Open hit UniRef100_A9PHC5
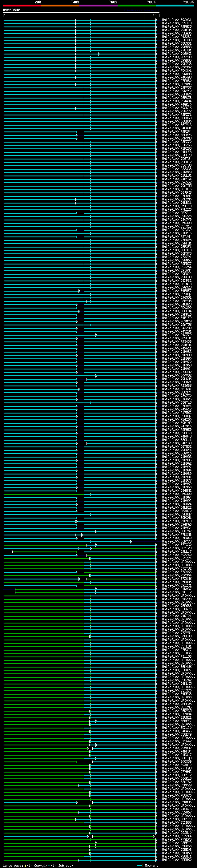Viewport: 197px width, 868px height. pyautogui.click(x=176, y=26)
